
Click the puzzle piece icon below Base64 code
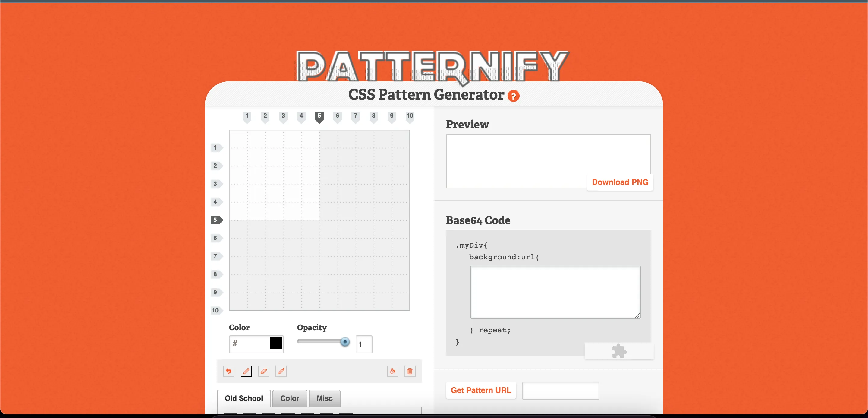click(619, 351)
